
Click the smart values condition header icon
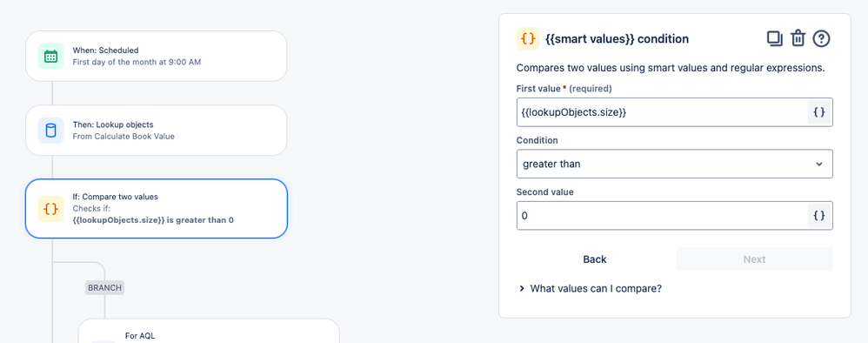coord(528,39)
